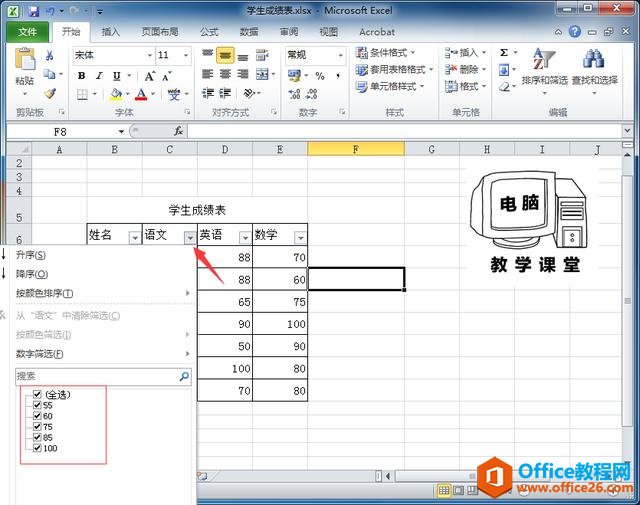Apply left text alignment
Screen dimensions: 640x505
click(x=207, y=74)
